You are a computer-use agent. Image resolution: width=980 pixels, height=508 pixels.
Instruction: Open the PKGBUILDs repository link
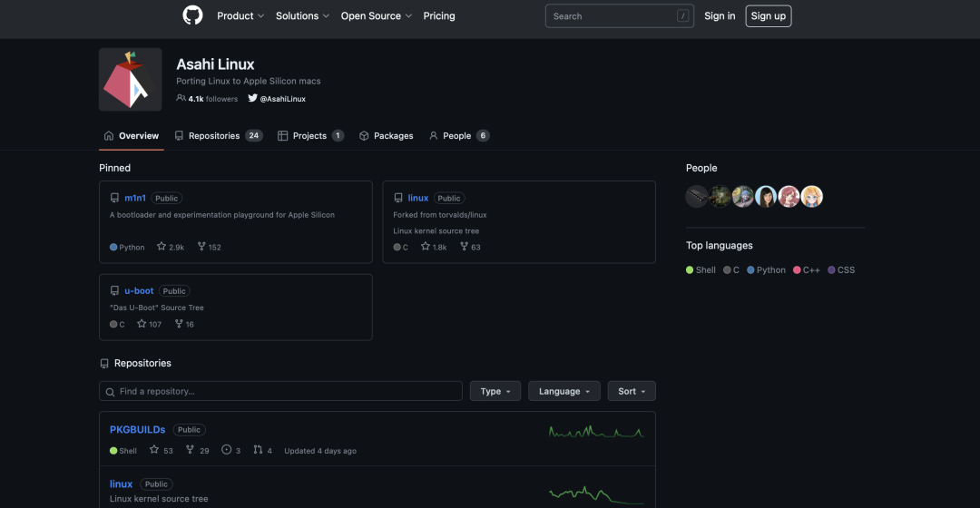137,429
